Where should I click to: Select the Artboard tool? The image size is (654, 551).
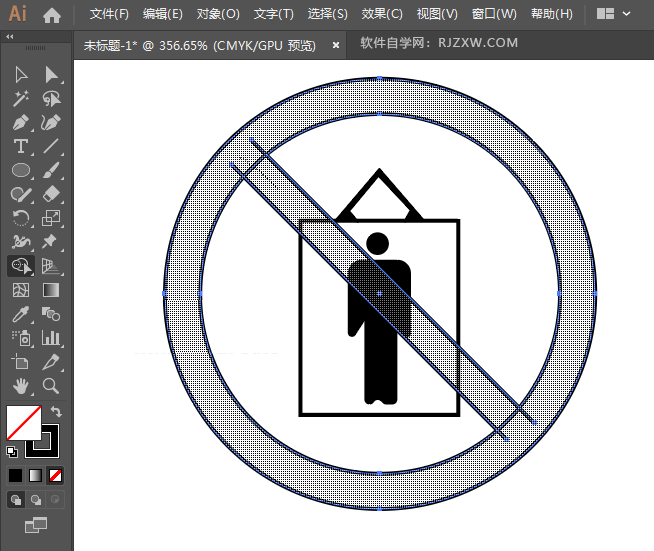(x=20, y=362)
